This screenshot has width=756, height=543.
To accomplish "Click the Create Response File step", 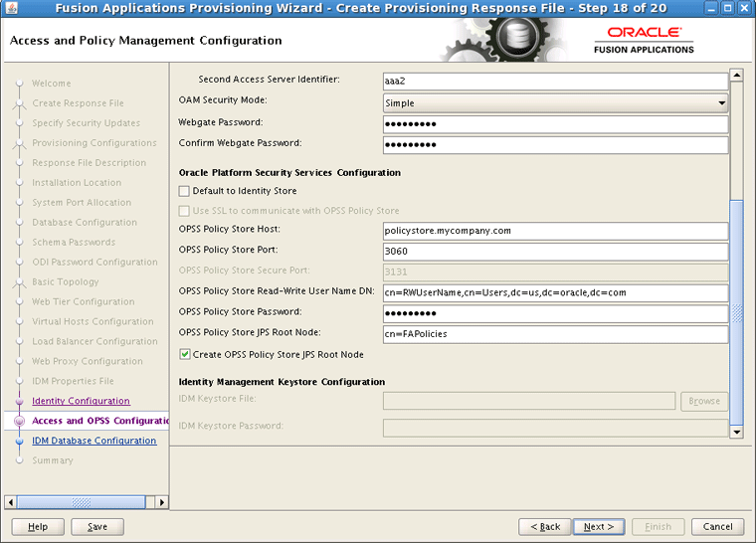I will click(78, 103).
